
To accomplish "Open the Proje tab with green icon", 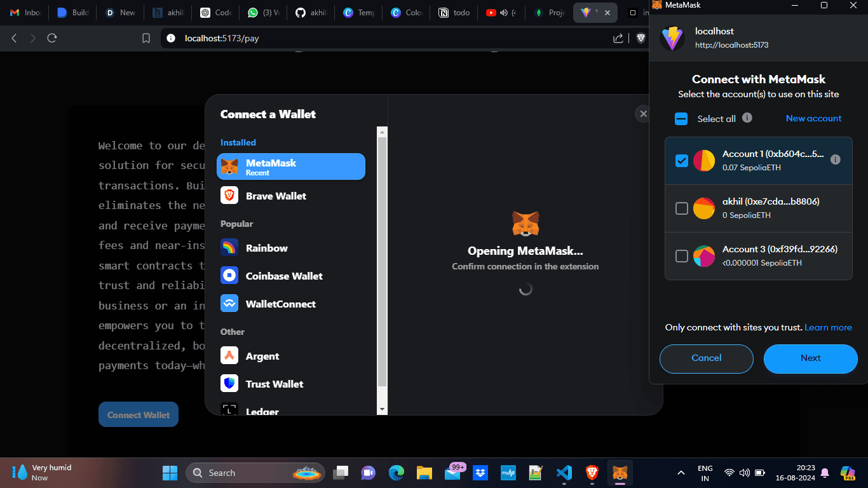I will point(549,13).
